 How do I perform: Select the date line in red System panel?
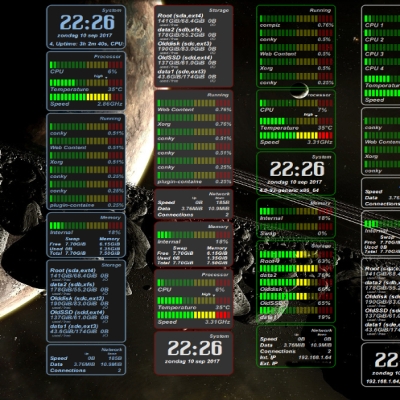click(192, 361)
